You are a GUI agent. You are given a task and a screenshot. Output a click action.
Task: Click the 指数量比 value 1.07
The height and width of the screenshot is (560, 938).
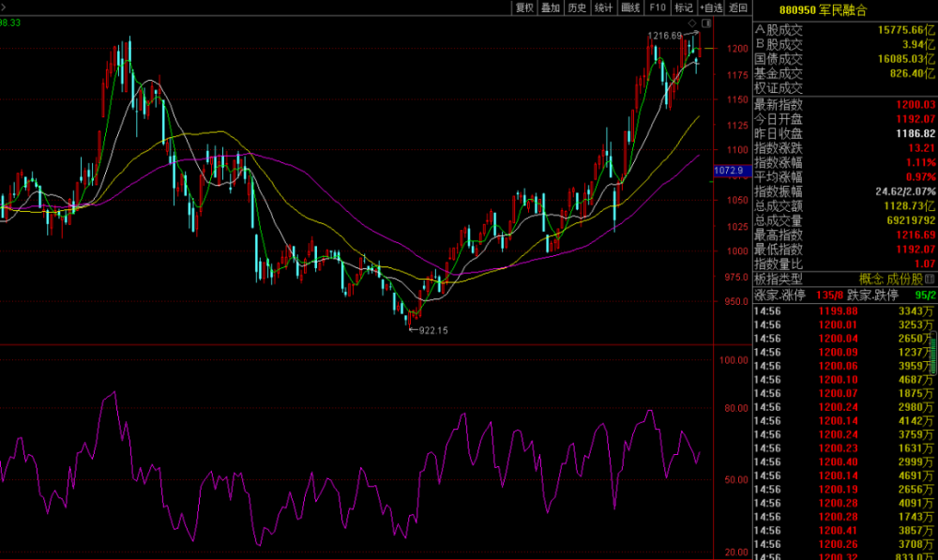pyautogui.click(x=925, y=264)
